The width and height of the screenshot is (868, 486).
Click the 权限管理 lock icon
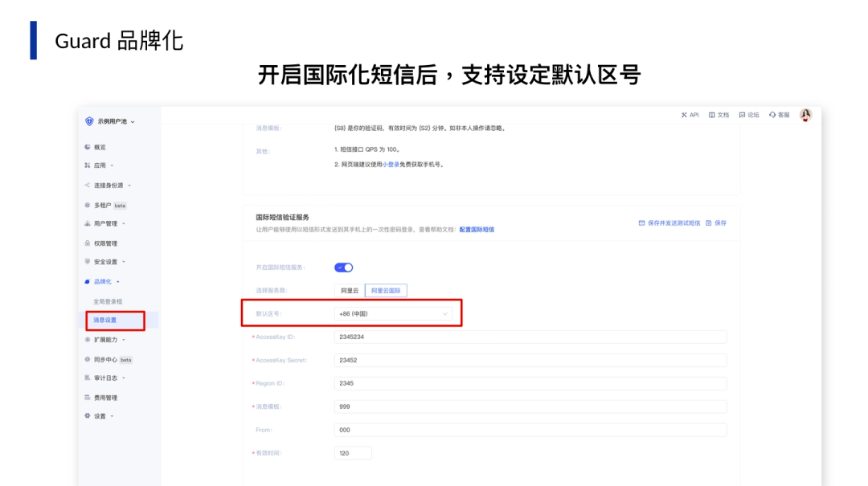(87, 243)
